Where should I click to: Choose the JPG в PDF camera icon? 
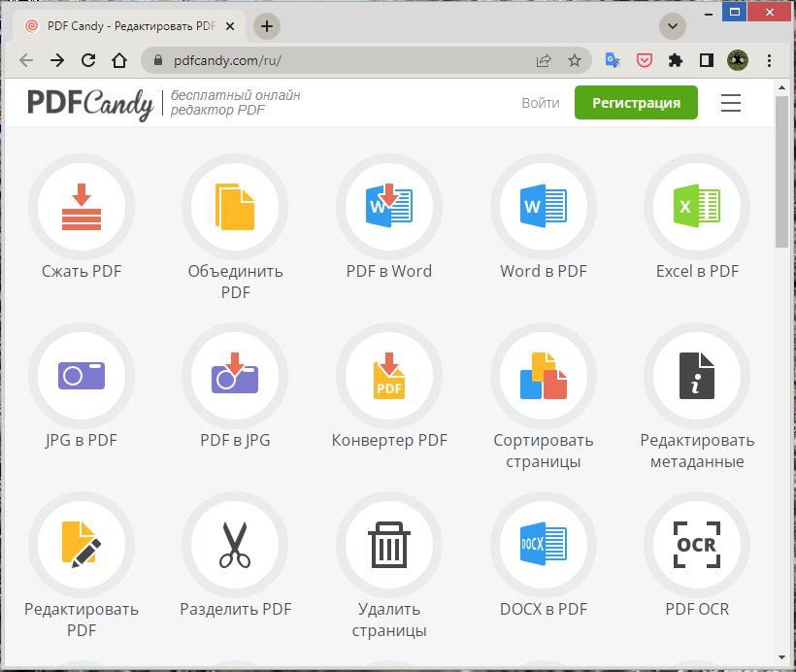pos(82,376)
